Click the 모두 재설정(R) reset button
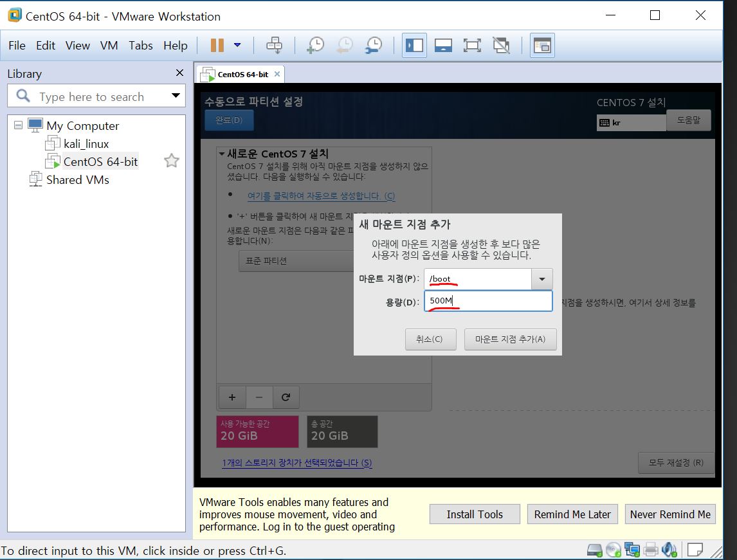This screenshot has width=737, height=560. [676, 463]
